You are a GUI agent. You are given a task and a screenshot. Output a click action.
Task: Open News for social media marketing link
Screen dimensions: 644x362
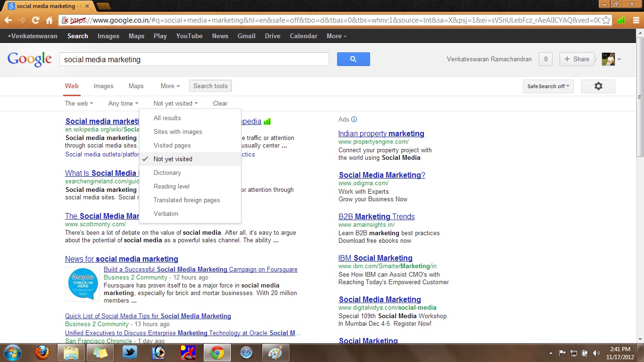tap(122, 259)
